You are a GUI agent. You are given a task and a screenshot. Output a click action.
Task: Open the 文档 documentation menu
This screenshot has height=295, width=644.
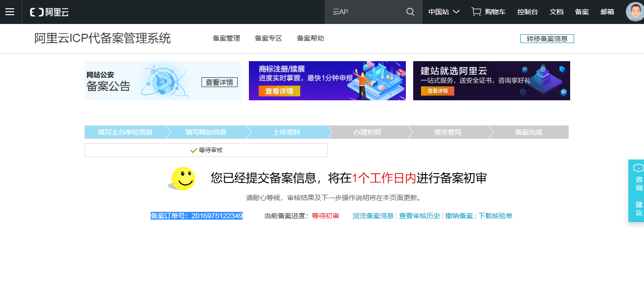click(x=556, y=12)
